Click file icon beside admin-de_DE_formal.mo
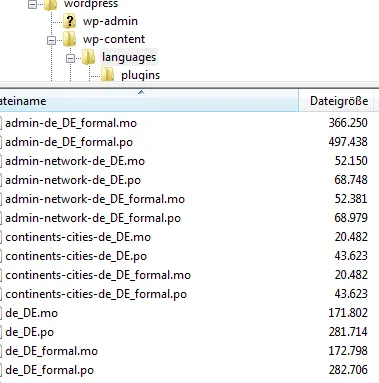This screenshot has width=379, height=383. tap(1, 123)
